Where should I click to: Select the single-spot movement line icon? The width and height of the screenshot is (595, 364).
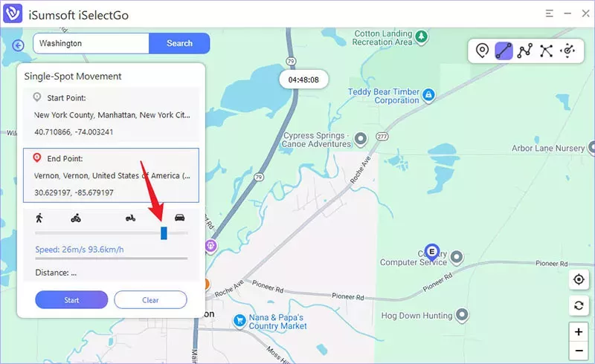pyautogui.click(x=504, y=51)
